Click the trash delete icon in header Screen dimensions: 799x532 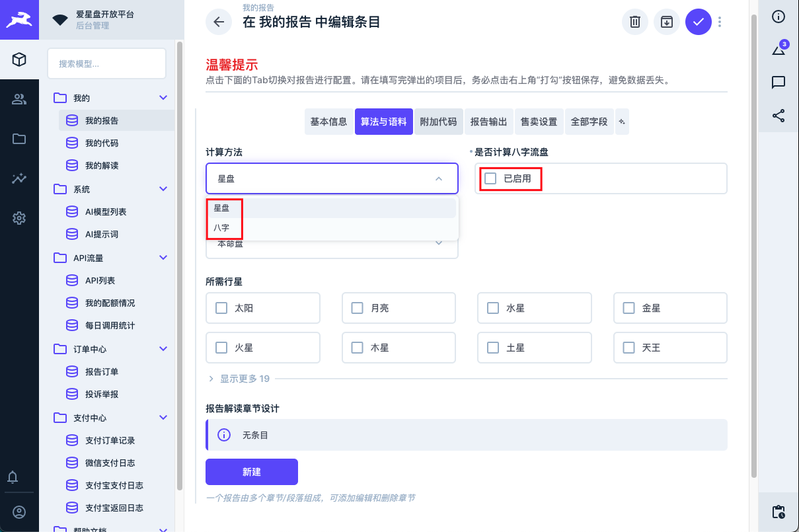coord(634,22)
